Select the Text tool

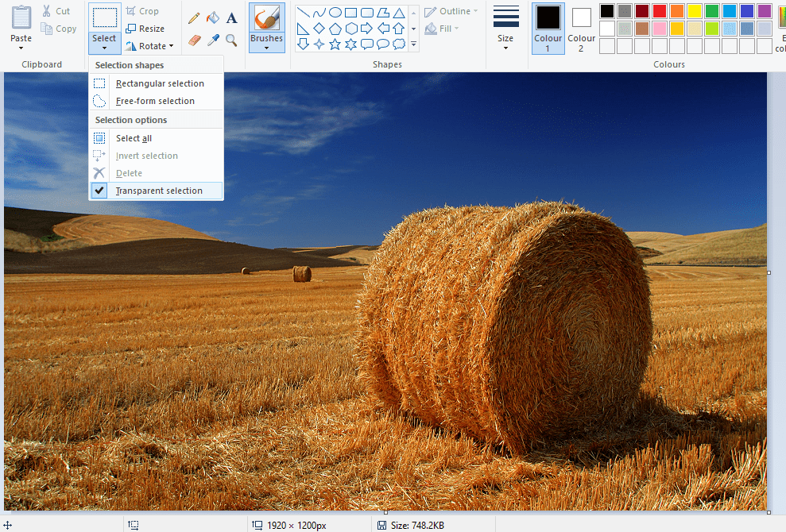[x=230, y=17]
